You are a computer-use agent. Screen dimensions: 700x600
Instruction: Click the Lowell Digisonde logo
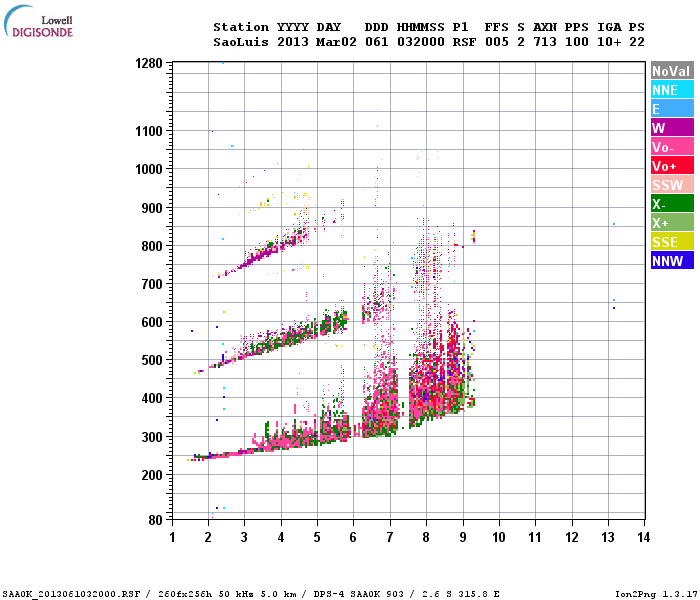[x=38, y=22]
